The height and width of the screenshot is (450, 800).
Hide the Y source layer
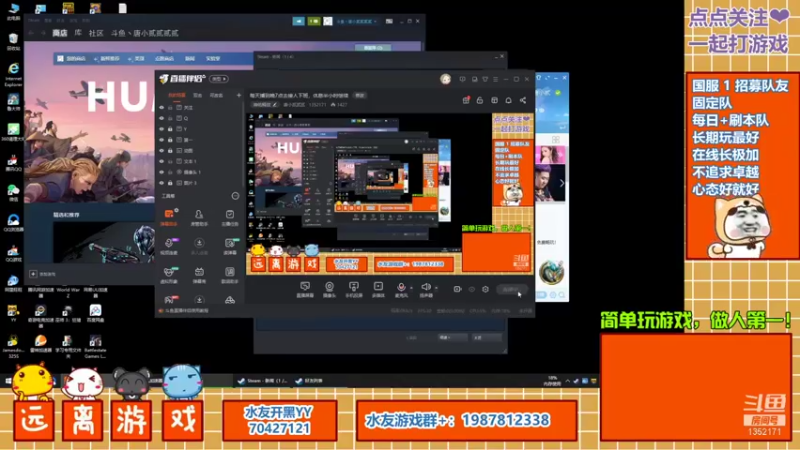(162, 129)
